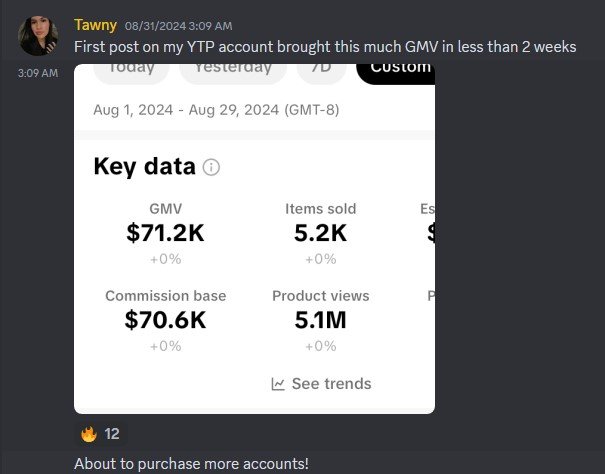This screenshot has width=605, height=474.
Task: Toggle the fire reaction showing 12
Action: pyautogui.click(x=100, y=434)
